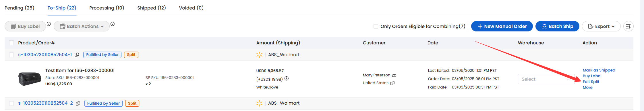The width and height of the screenshot is (644, 111).
Task: Open the Warehouse Select dropdown
Action: pos(546,79)
